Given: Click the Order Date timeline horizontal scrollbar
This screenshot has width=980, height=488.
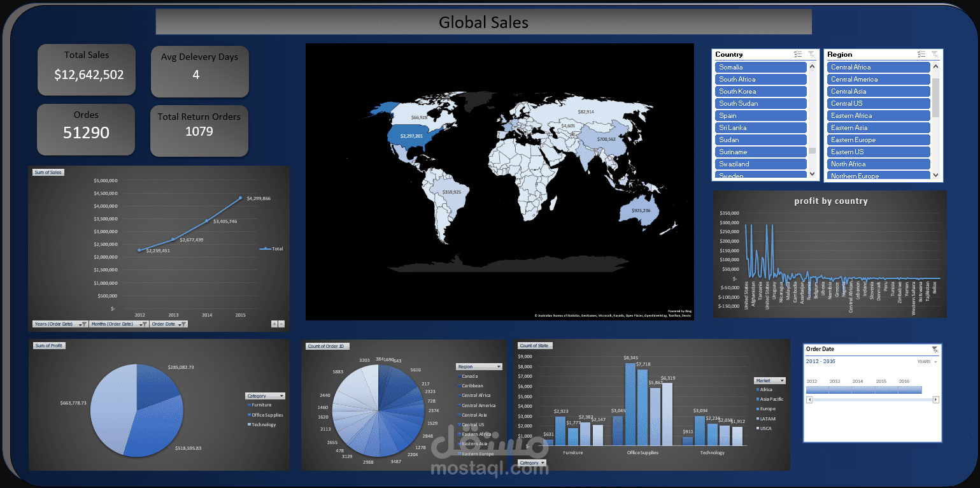Looking at the screenshot, I should 872,399.
